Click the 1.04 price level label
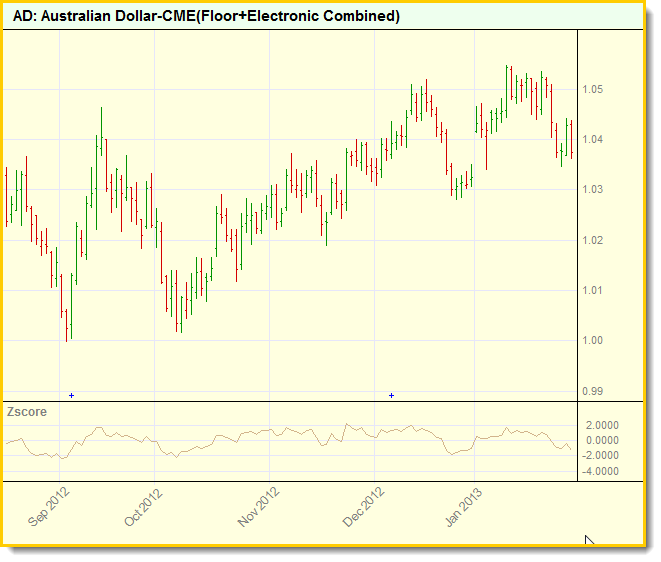 tap(594, 140)
